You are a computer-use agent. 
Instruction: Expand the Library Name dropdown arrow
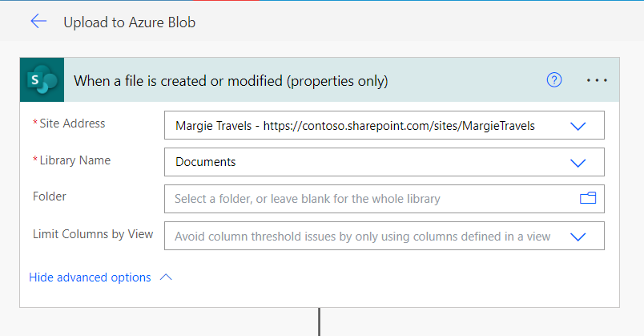coord(578,162)
